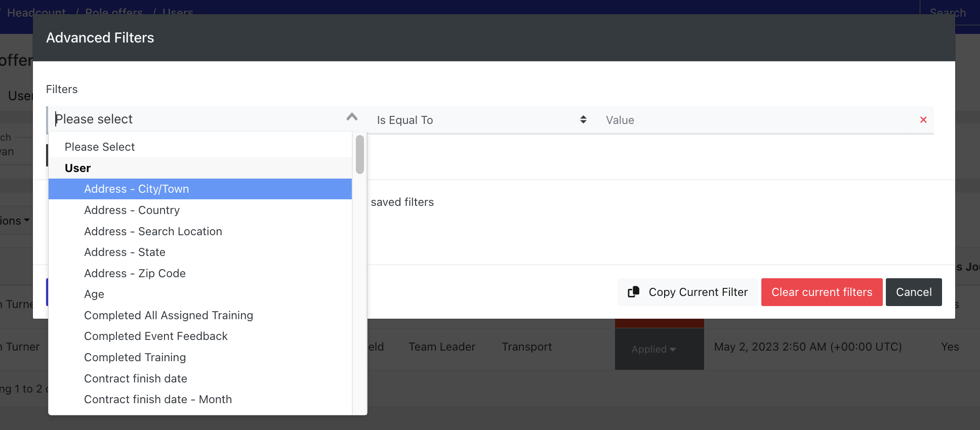Select Contract finish date option

tap(135, 378)
